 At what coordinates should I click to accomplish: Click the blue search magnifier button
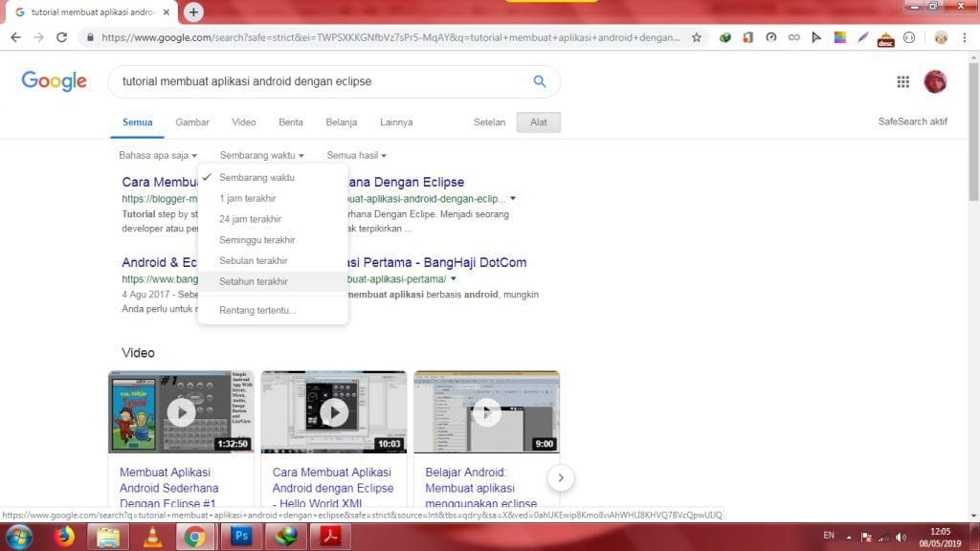[540, 81]
